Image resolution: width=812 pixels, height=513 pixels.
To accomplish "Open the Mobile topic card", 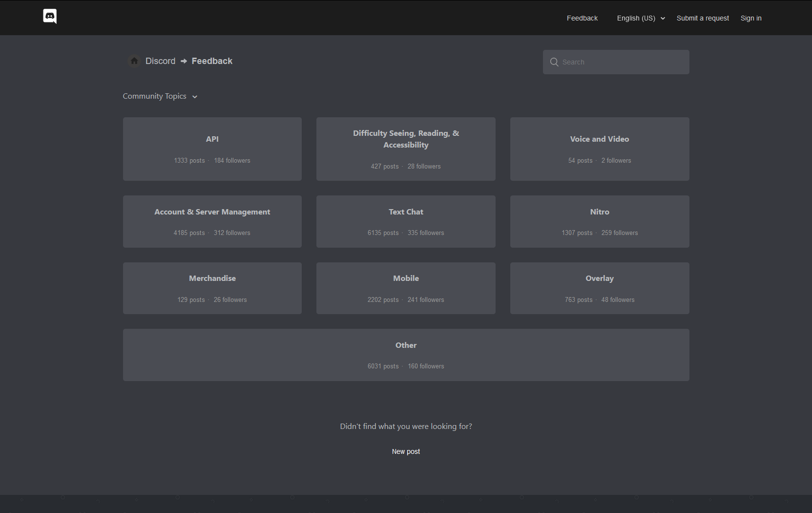I will (406, 288).
